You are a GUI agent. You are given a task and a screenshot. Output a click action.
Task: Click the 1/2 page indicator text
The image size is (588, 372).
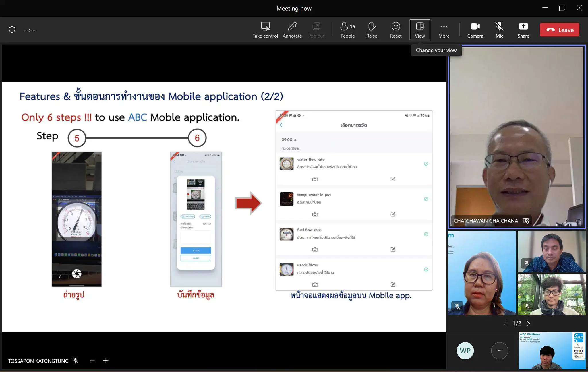[517, 323]
